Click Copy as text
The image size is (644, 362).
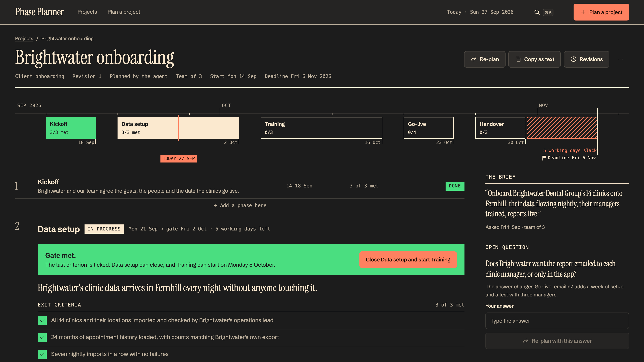pyautogui.click(x=534, y=59)
